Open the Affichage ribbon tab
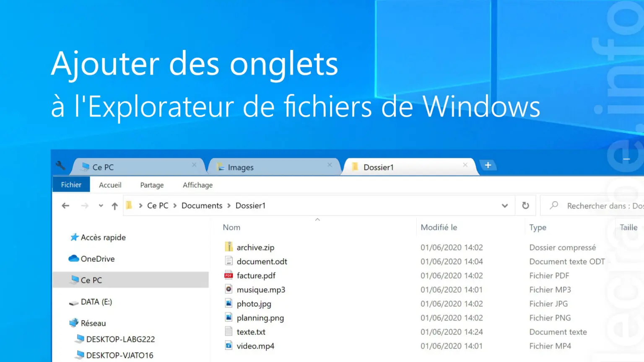The image size is (644, 362). [197, 185]
